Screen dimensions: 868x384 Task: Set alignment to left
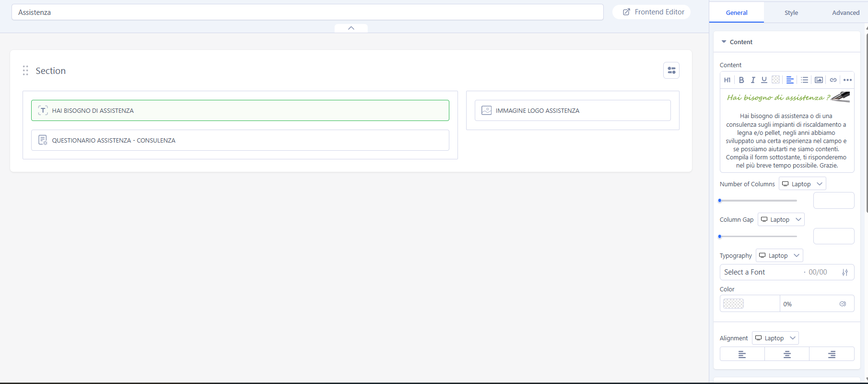[x=742, y=354]
